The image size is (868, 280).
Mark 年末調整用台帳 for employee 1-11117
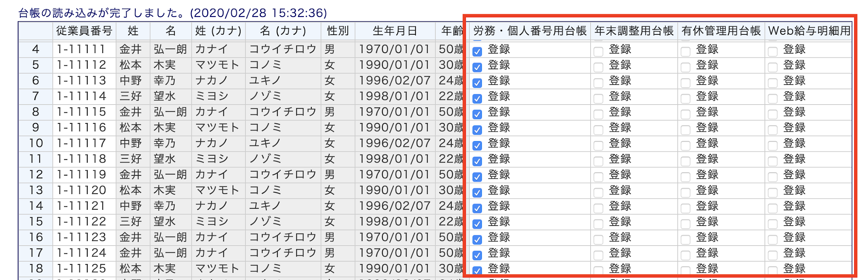[598, 146]
